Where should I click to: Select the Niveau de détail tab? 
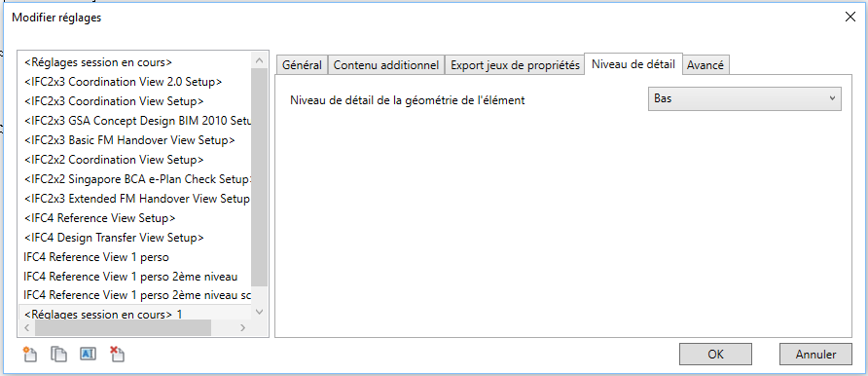633,63
